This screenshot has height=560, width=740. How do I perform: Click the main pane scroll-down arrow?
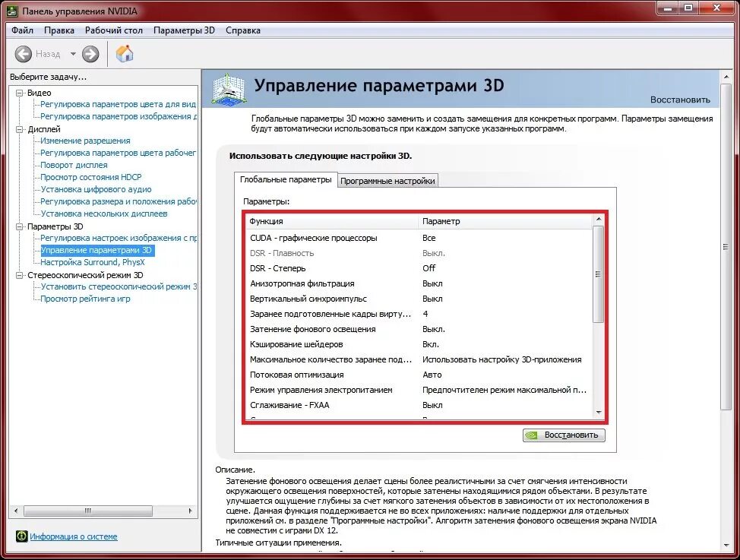point(726,546)
